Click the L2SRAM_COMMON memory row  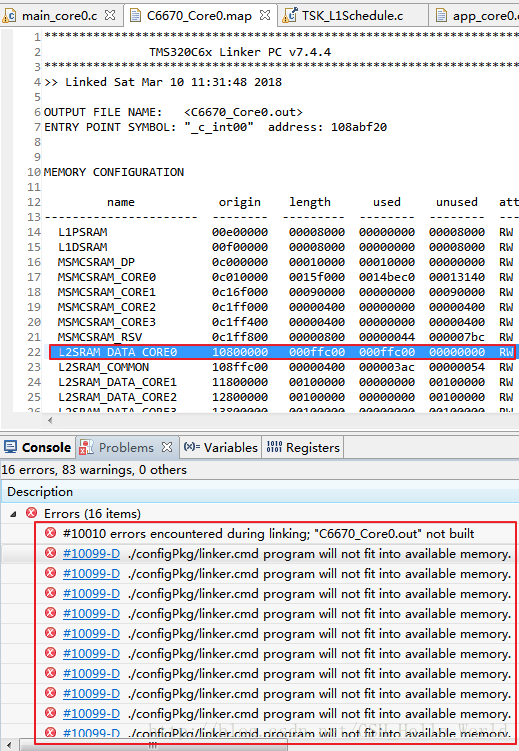(281, 367)
